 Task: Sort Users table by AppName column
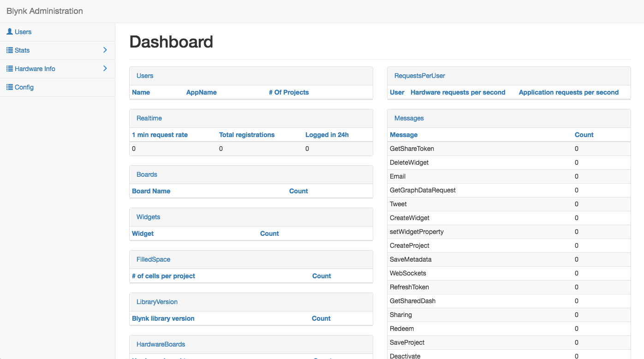[201, 92]
